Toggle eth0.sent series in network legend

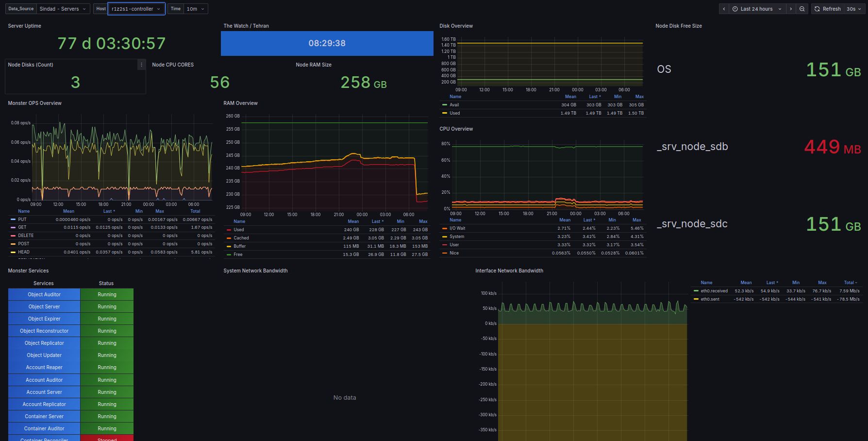click(710, 299)
